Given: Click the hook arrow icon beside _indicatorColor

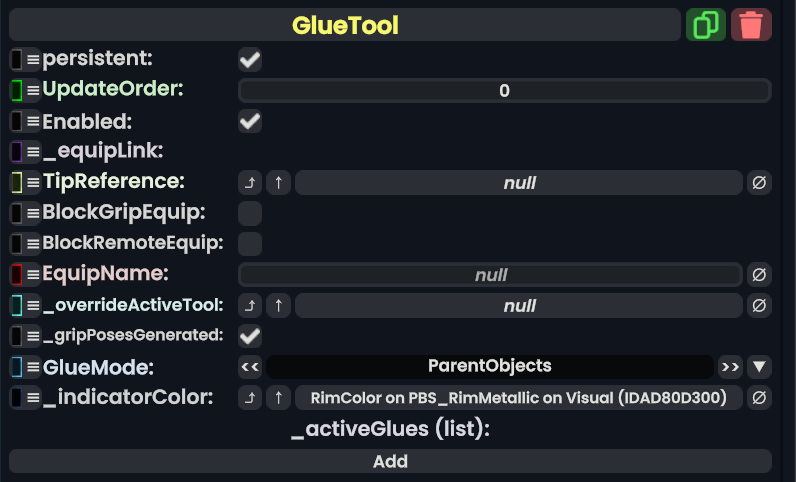Looking at the screenshot, I should 251,398.
